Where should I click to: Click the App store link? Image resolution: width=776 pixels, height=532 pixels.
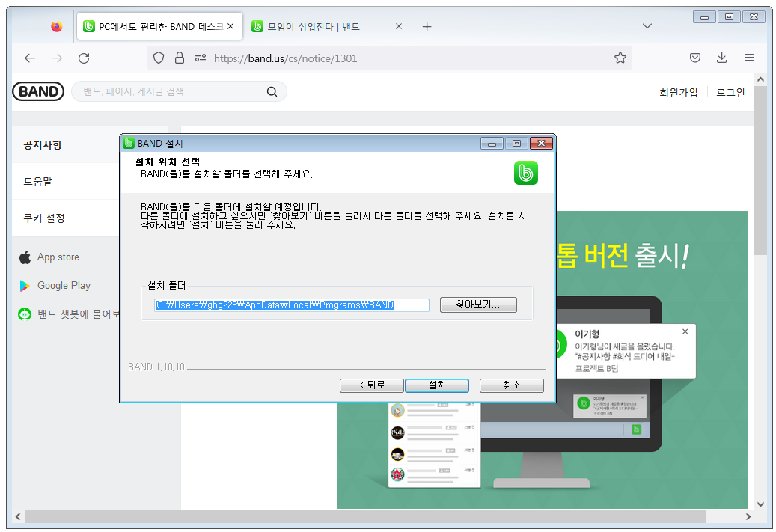pyautogui.click(x=58, y=257)
